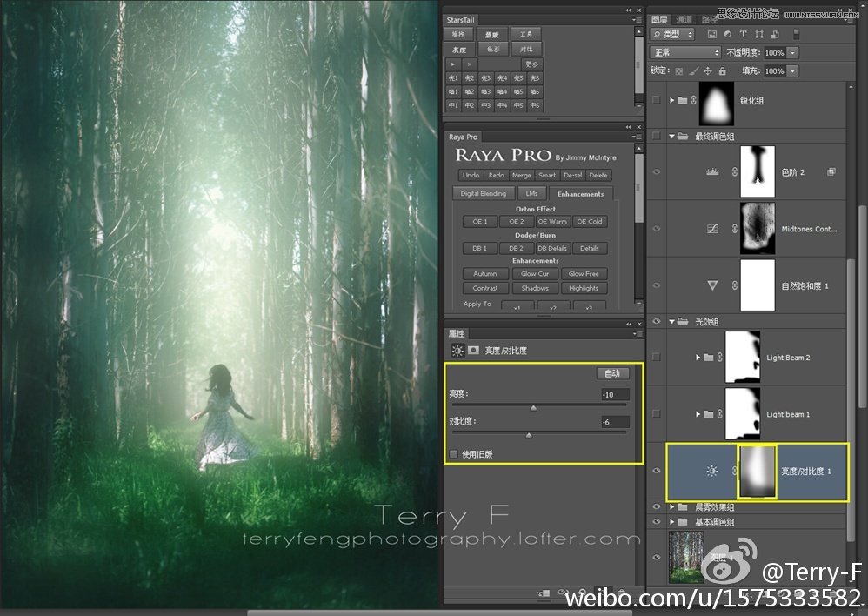Open the 正常 blend mode dropdown
The width and height of the screenshot is (868, 616).
685,52
